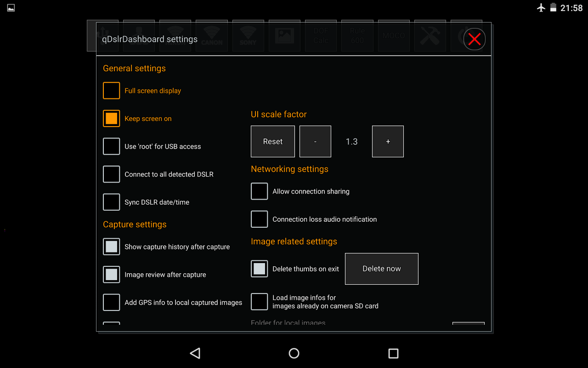The height and width of the screenshot is (368, 588).
Task: Enable Connection loss audio notification
Action: [x=260, y=219]
